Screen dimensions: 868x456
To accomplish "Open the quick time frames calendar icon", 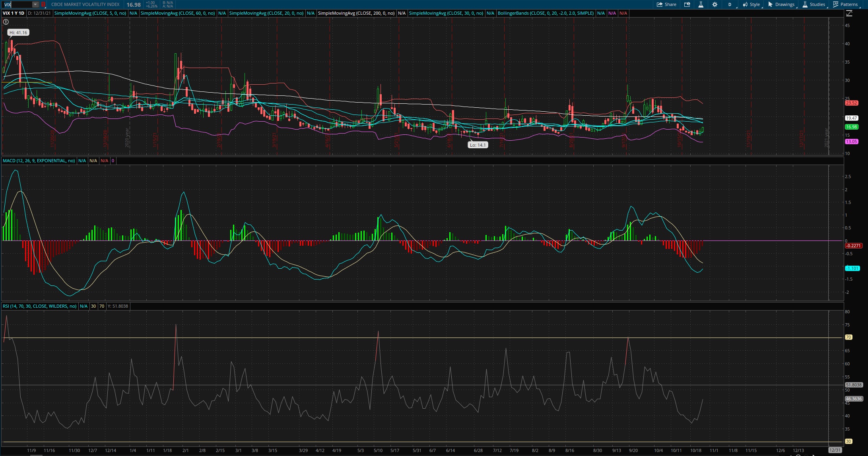I will tap(687, 4).
